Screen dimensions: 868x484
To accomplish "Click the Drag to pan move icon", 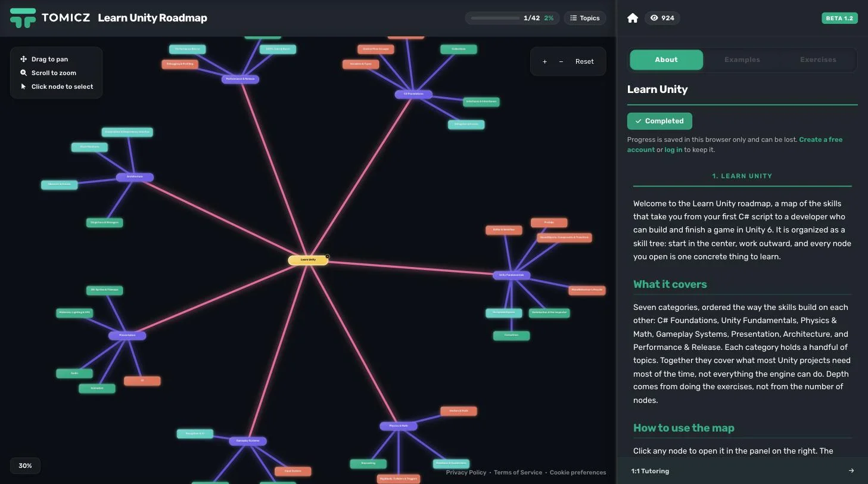I will [x=24, y=59].
